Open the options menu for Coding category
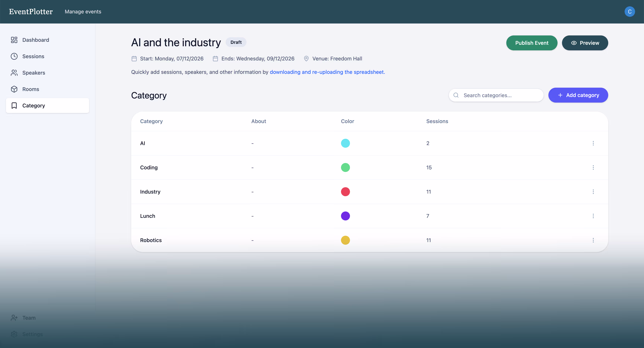Screen dimensions: 644x348 pos(593,168)
